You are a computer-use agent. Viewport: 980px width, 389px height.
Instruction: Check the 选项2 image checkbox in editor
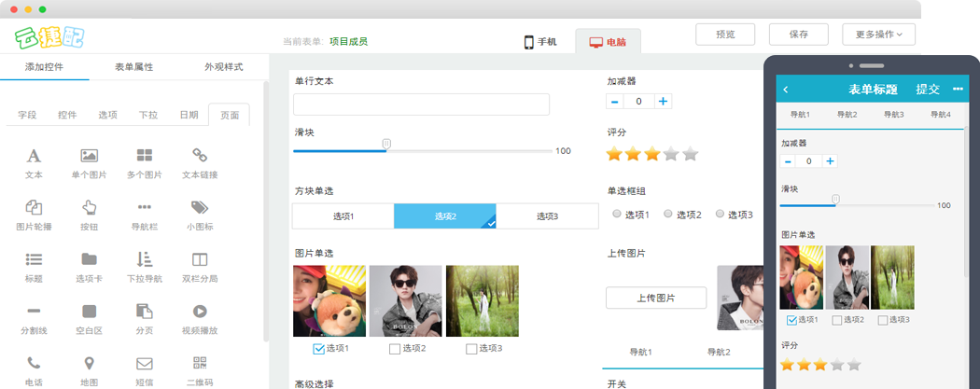coord(395,349)
